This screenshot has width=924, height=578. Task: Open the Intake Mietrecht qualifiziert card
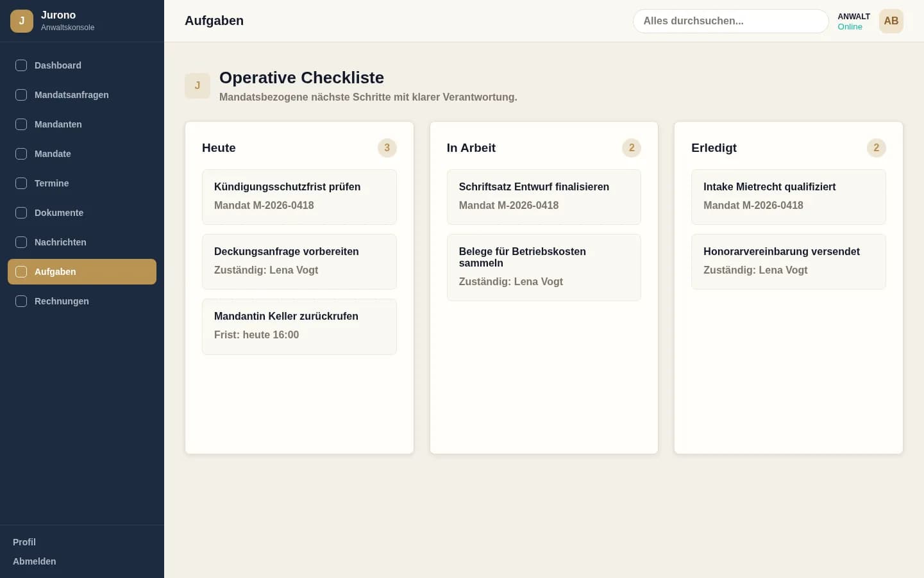(789, 197)
